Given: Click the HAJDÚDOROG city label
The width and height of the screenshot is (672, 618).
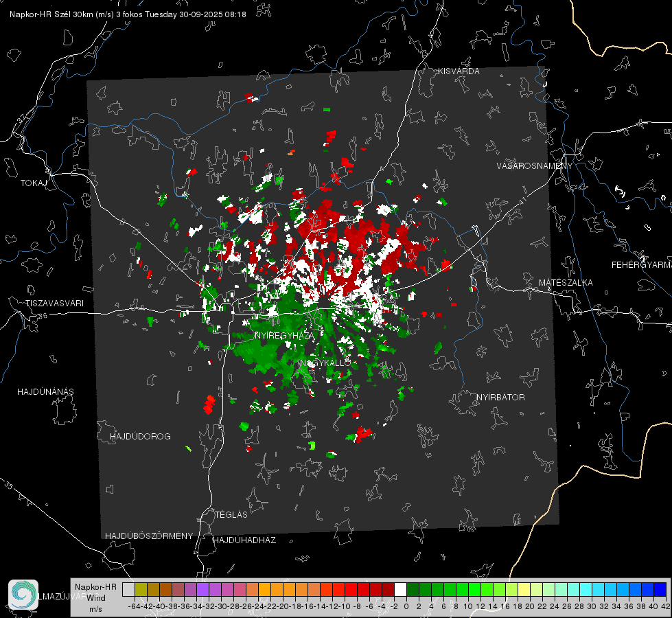Looking at the screenshot, I should (x=140, y=437).
